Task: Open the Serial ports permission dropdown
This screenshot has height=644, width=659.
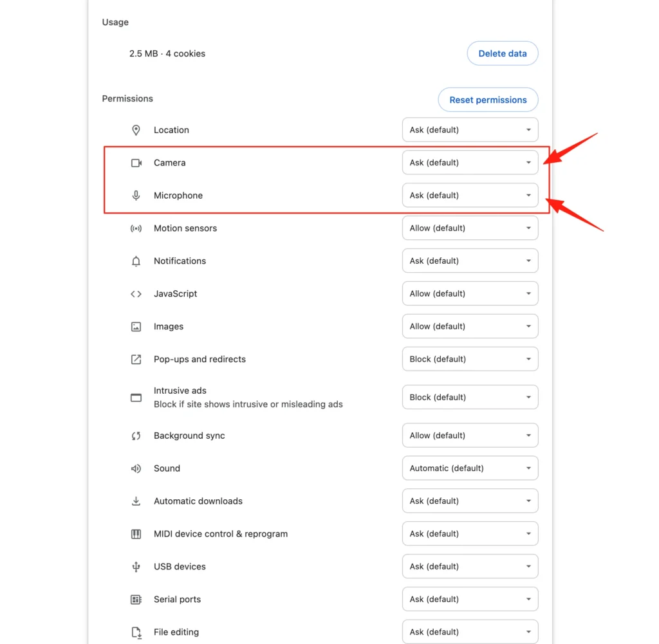Action: [x=470, y=600]
